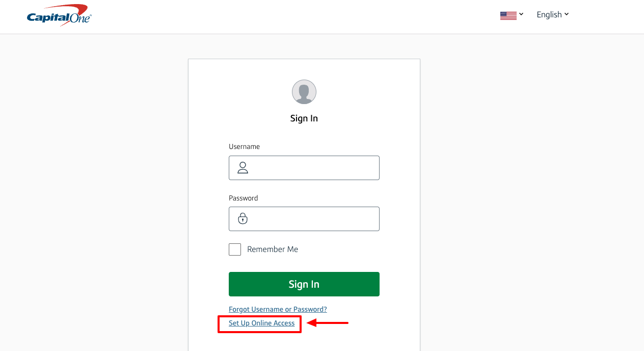Click the person icon inside the Username field

tap(243, 167)
